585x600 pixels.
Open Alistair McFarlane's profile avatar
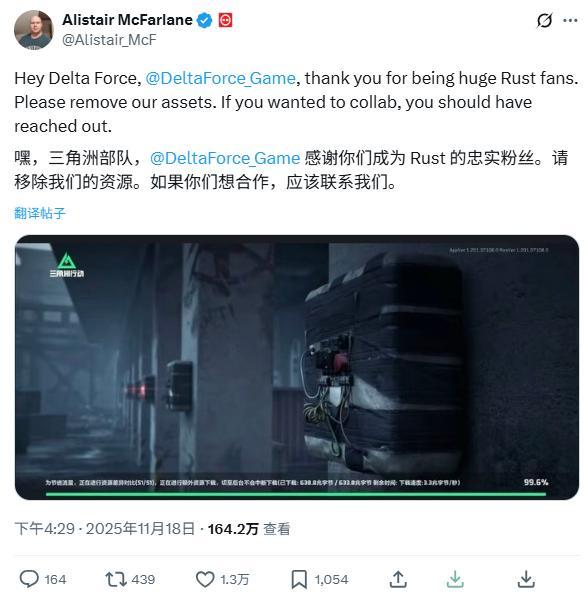pyautogui.click(x=34, y=30)
